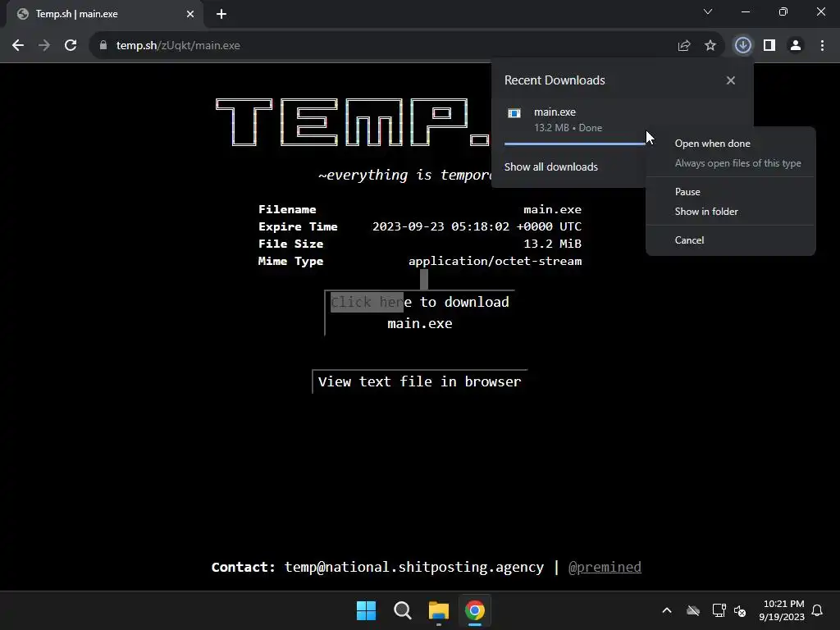
Task: Minimize the Chrome window
Action: 745,11
